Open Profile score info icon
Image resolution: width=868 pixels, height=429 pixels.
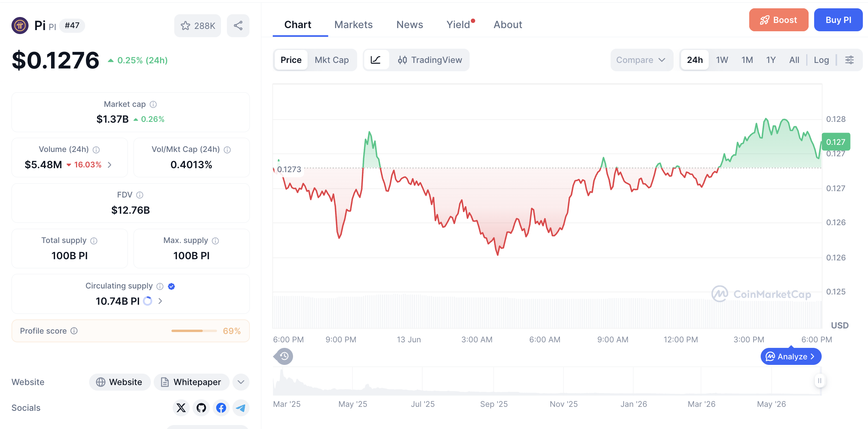[x=74, y=331]
